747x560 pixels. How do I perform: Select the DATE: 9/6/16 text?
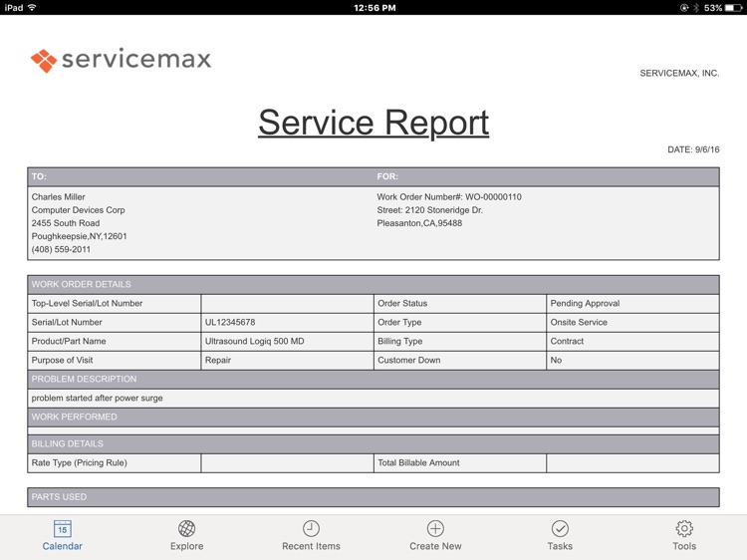point(693,149)
